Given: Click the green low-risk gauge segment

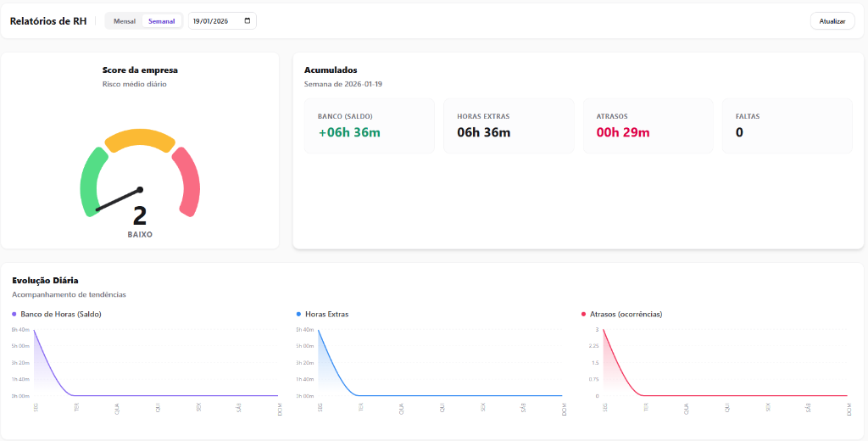Looking at the screenshot, I should (90, 182).
